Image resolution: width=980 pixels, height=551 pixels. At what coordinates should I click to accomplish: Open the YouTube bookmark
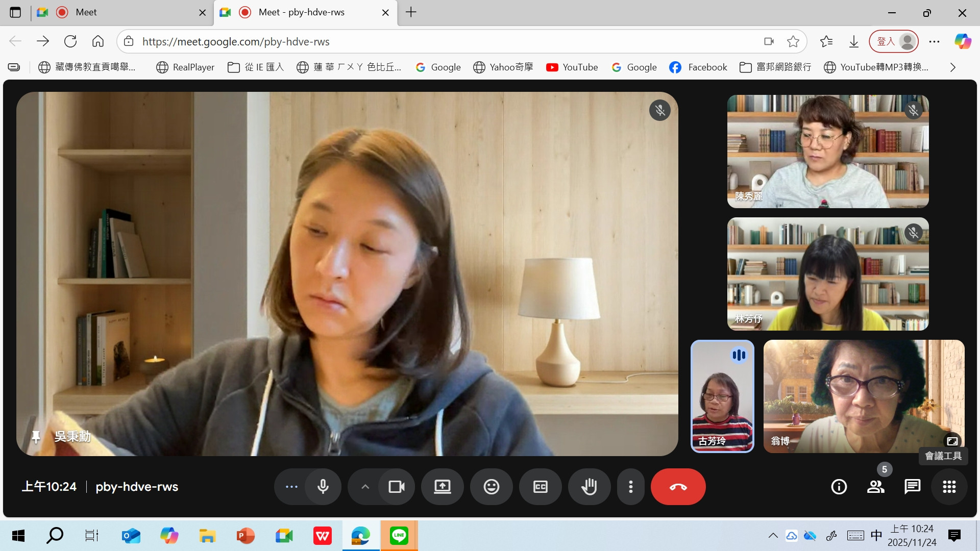point(572,67)
